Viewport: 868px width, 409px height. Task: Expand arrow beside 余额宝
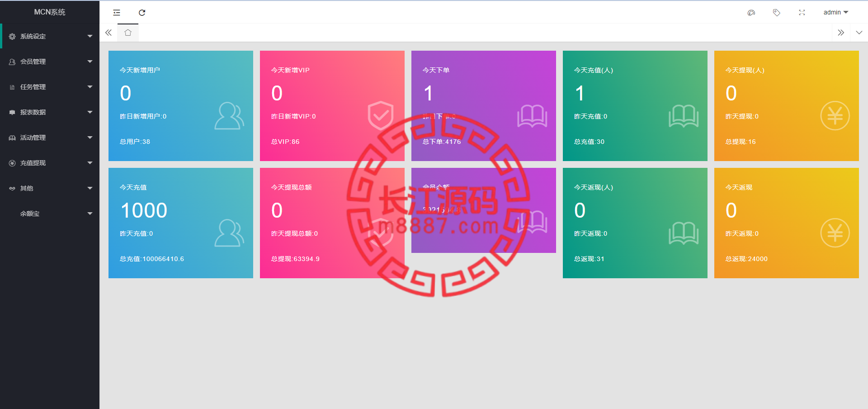(90, 214)
